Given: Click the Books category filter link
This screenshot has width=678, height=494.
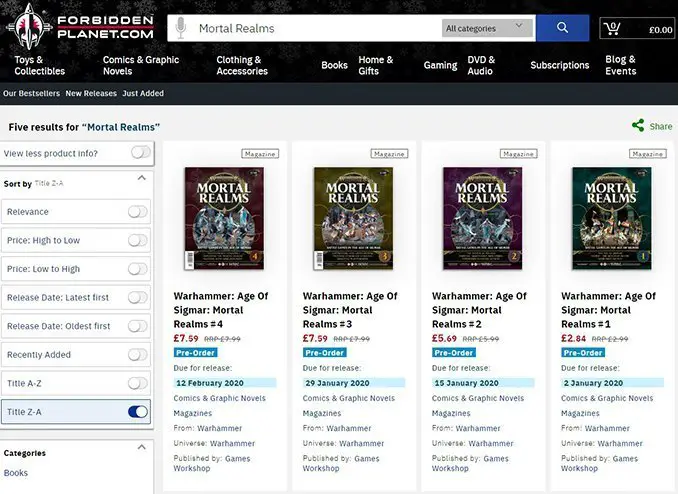Looking at the screenshot, I should (x=16, y=473).
